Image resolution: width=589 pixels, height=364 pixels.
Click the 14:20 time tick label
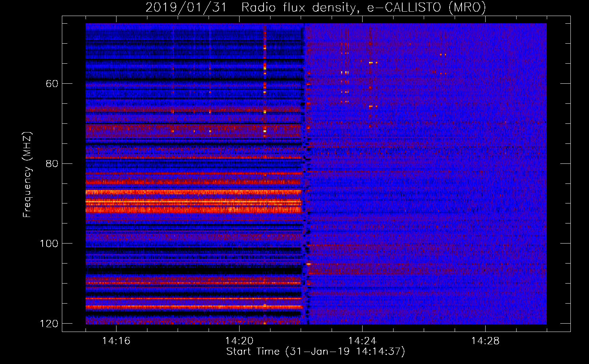pyautogui.click(x=239, y=341)
